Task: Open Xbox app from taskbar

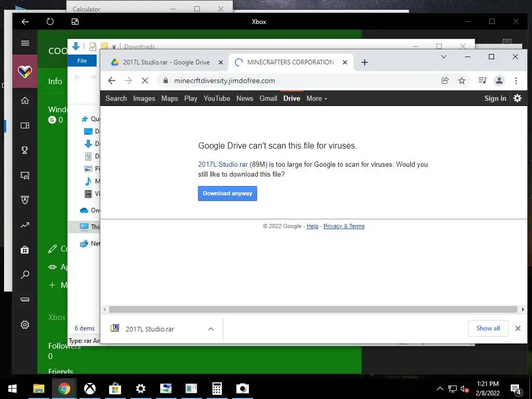Action: (89, 389)
